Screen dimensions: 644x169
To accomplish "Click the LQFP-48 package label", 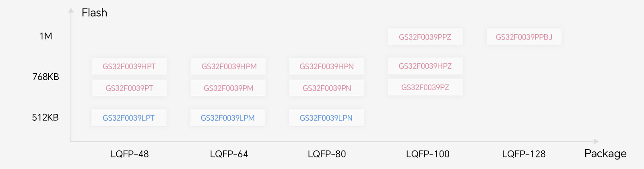I will tap(130, 154).
